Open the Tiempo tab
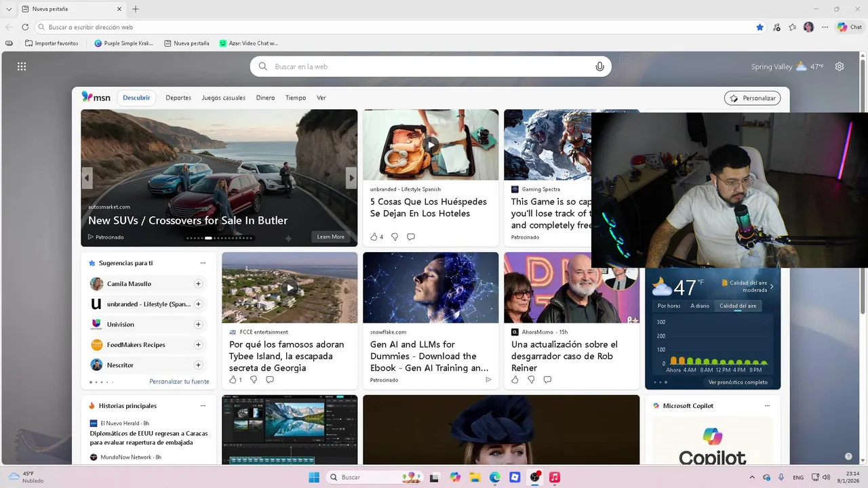 tap(296, 98)
